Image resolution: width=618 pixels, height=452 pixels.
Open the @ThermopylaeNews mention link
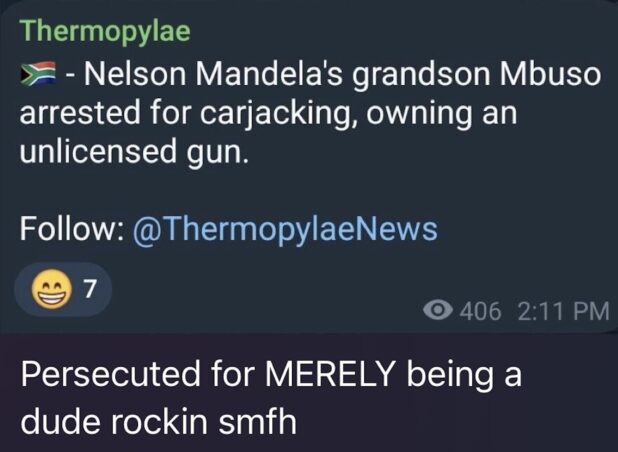tap(281, 229)
